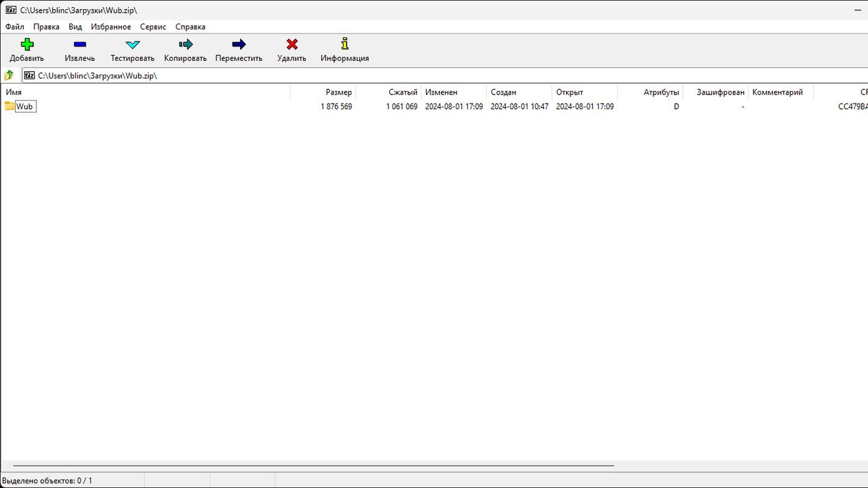Image resolution: width=868 pixels, height=488 pixels.
Task: Open the Файл menu
Action: (x=15, y=27)
